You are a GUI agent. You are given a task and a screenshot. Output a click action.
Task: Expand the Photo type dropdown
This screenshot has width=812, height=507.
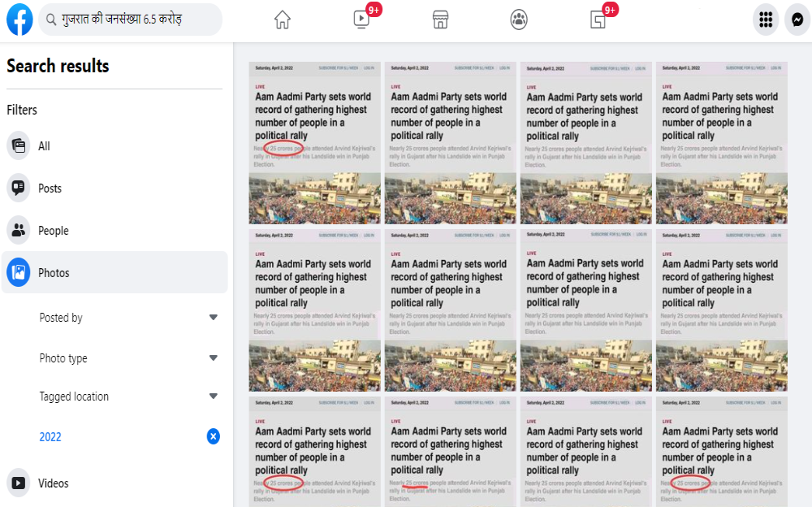pos(213,358)
